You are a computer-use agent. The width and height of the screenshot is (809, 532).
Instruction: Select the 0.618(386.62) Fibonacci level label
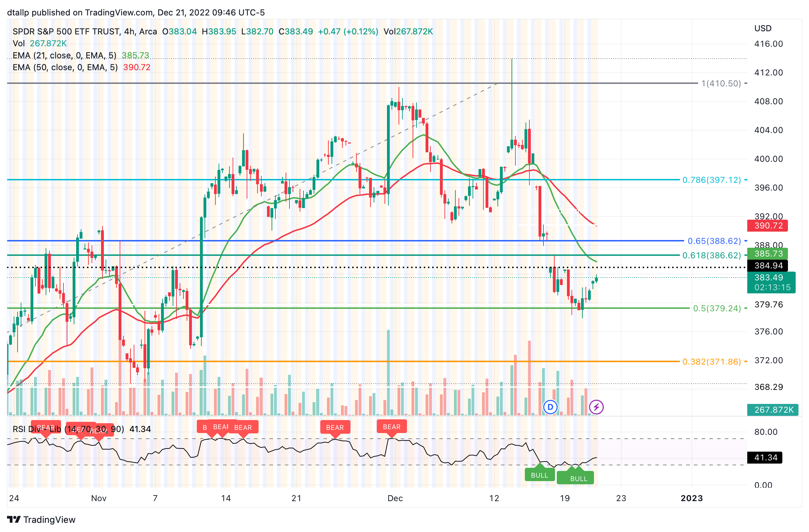click(711, 255)
